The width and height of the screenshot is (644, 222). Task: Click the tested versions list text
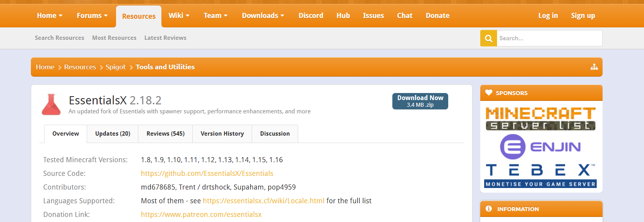[x=212, y=160]
